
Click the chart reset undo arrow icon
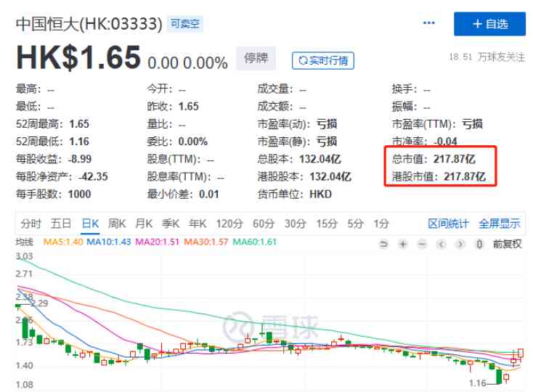point(383,244)
